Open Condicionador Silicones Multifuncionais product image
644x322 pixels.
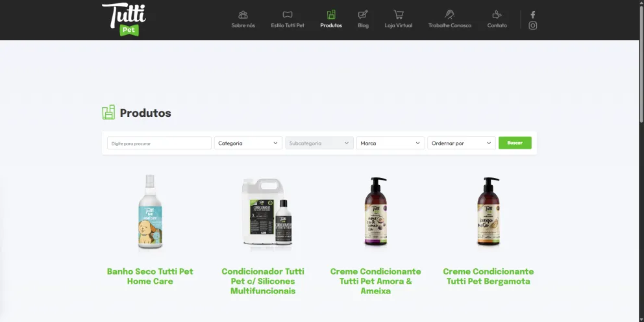pos(267,212)
